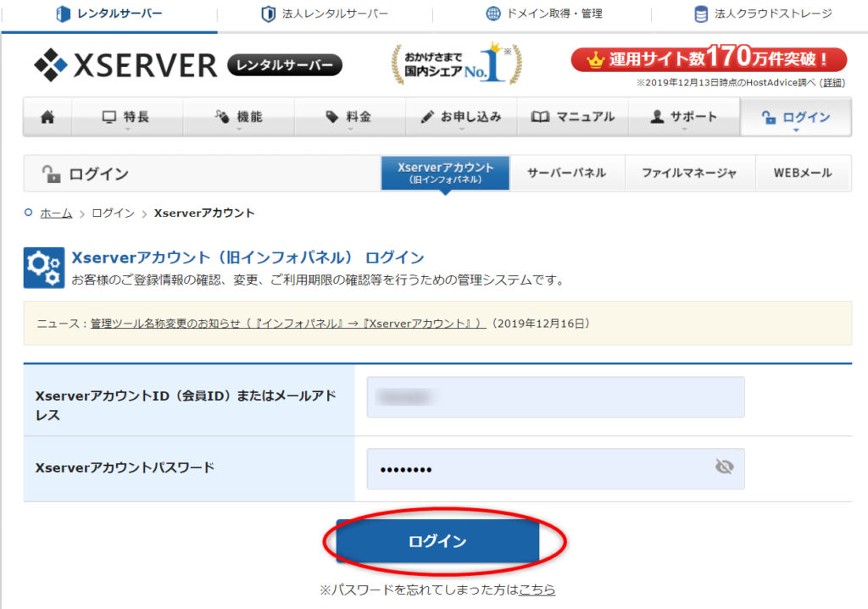Go to 法人レンタルサーバー top link
This screenshot has width=868, height=609.
pos(325,14)
